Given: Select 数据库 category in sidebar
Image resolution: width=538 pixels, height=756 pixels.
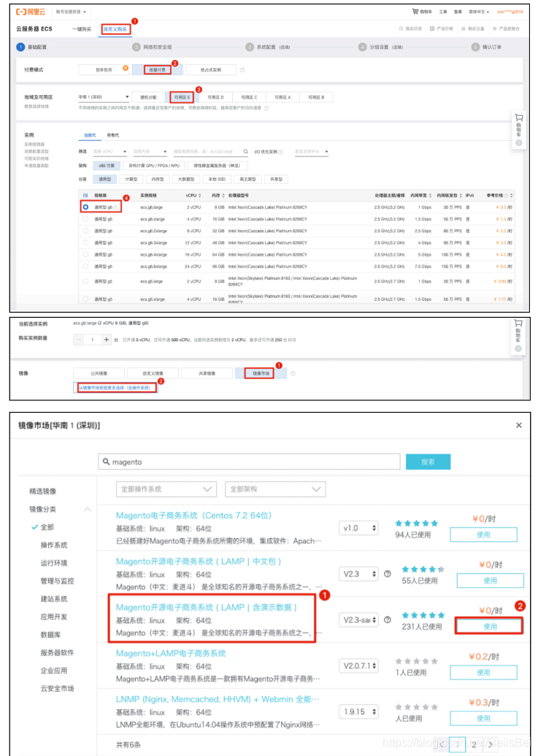Looking at the screenshot, I should (50, 635).
